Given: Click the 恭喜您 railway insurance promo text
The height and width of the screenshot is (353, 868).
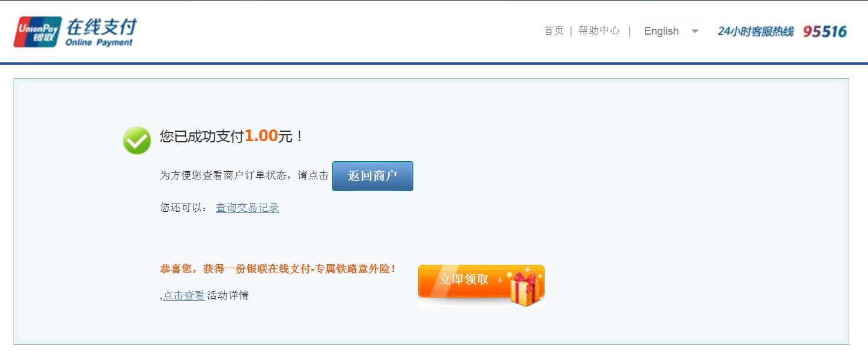Looking at the screenshot, I should click(x=278, y=269).
